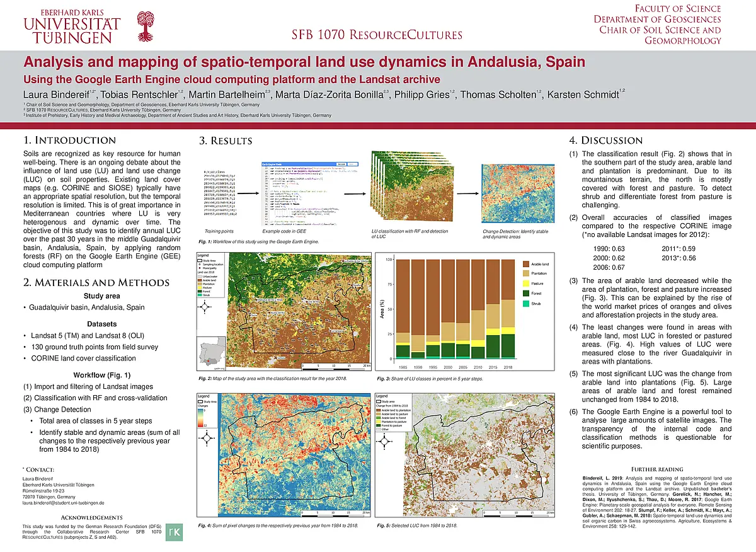Click the Fig. 2 scale bar
Screen dimensions: 756x552
click(x=335, y=365)
